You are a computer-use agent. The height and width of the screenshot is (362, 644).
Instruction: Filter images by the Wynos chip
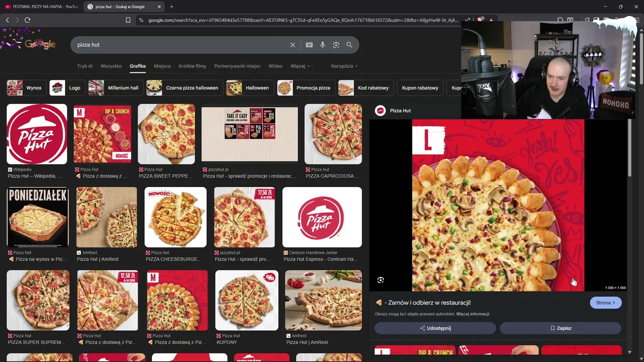coord(26,87)
